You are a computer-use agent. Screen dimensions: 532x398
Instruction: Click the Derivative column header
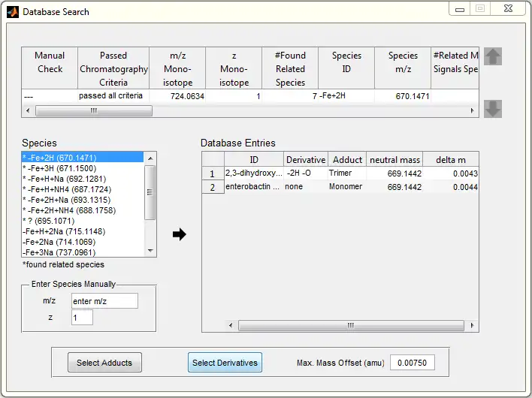pos(306,159)
